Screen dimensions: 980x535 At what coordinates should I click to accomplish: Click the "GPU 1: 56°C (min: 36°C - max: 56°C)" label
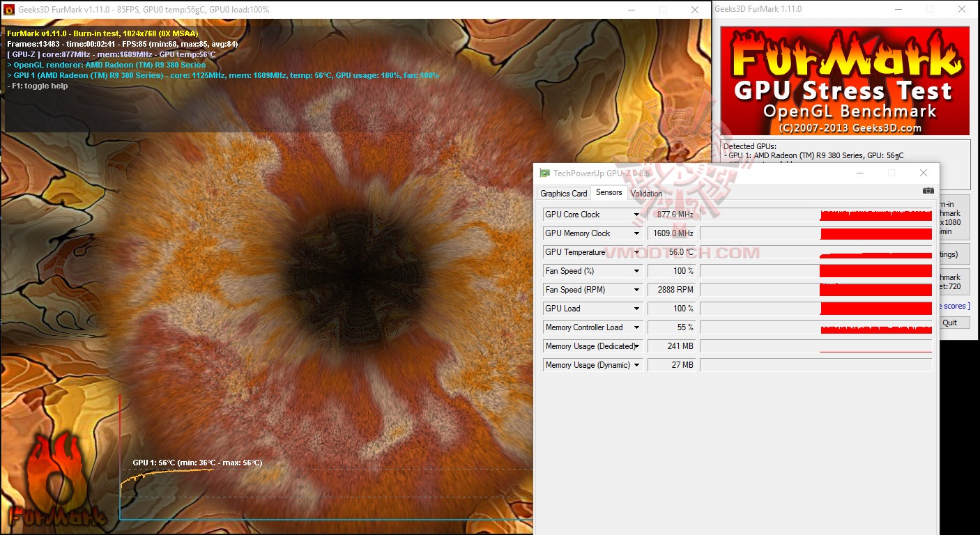tap(197, 463)
